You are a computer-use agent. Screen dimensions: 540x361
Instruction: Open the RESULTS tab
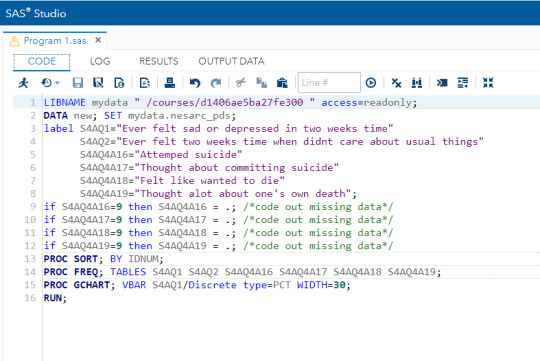[x=159, y=61]
